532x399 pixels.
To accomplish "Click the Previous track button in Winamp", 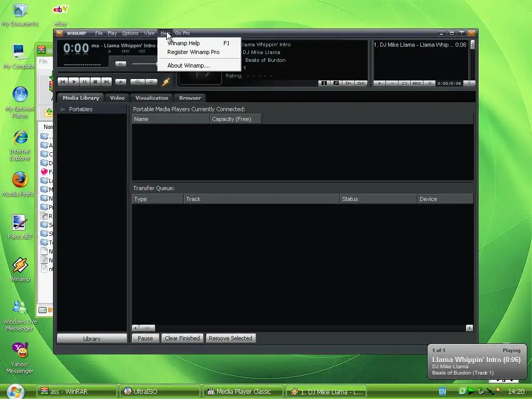I will coord(63,82).
